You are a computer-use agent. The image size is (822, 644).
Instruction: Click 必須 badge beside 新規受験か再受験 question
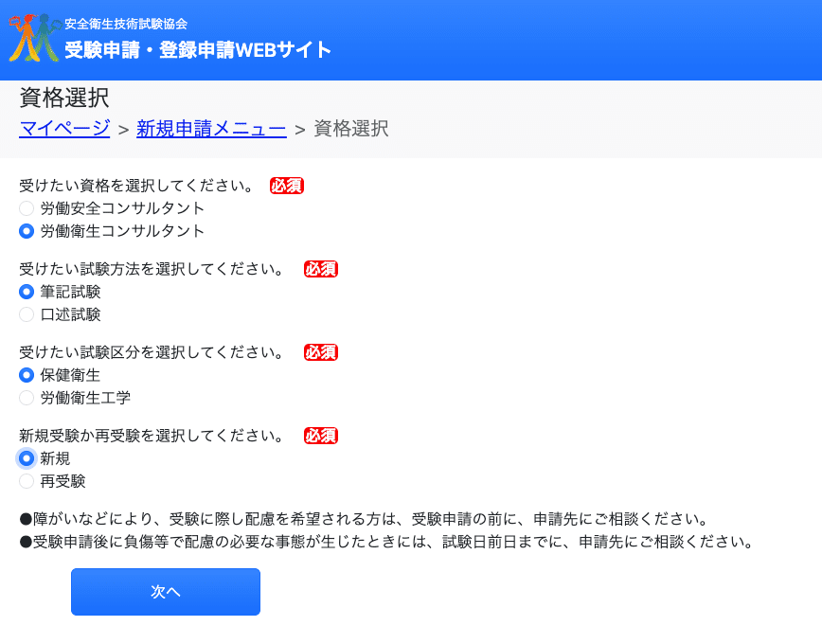coord(321,436)
